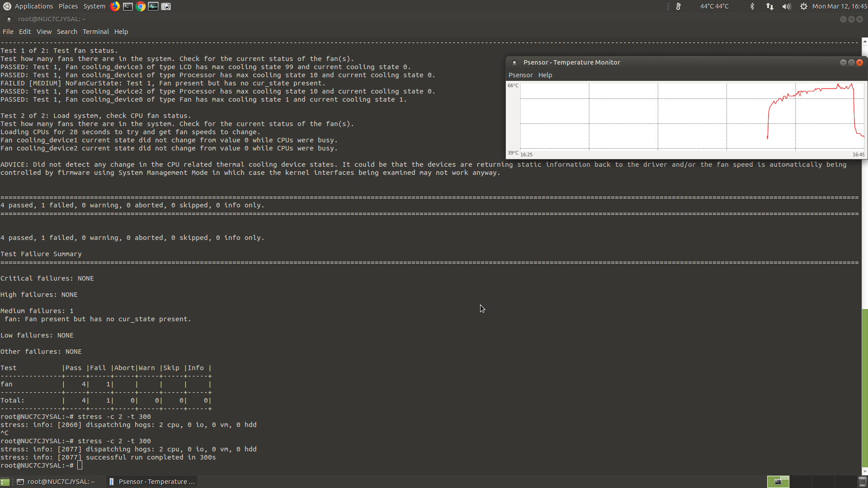Screen dimensions: 868x488
Task: Open the Bluetooth tray indicator
Action: pos(752,6)
